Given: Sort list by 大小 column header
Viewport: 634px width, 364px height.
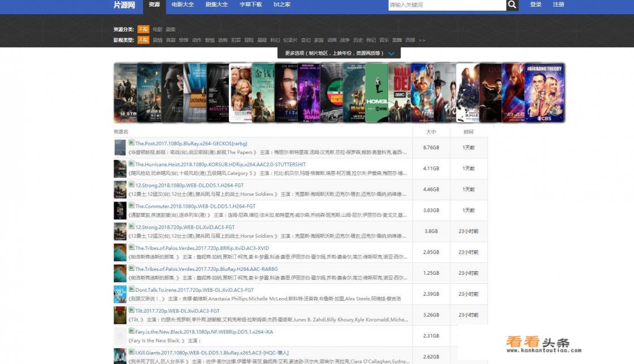Looking at the screenshot, I should (431, 131).
